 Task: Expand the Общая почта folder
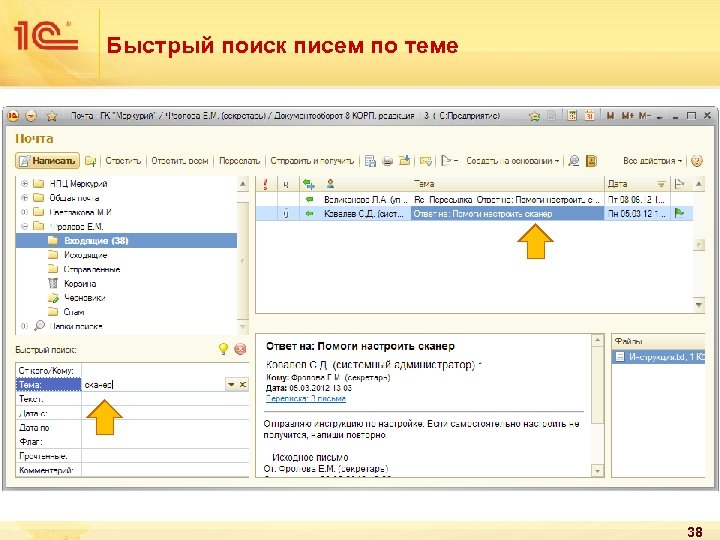(x=25, y=198)
